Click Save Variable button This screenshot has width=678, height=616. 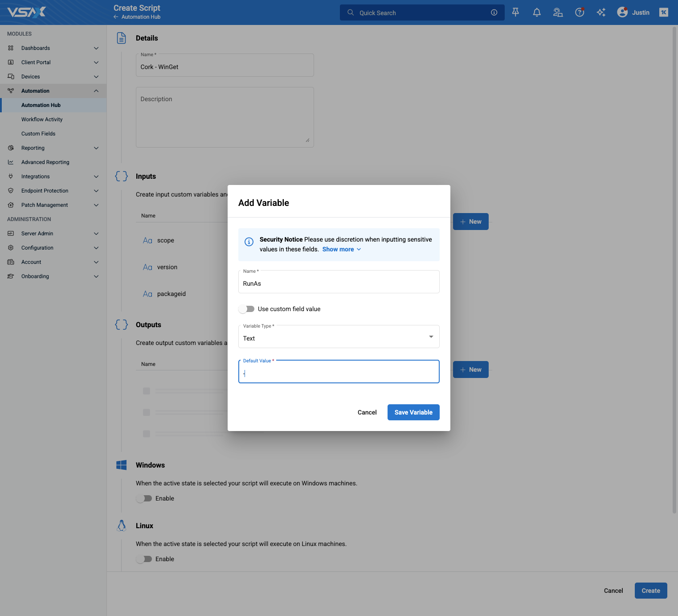413,412
